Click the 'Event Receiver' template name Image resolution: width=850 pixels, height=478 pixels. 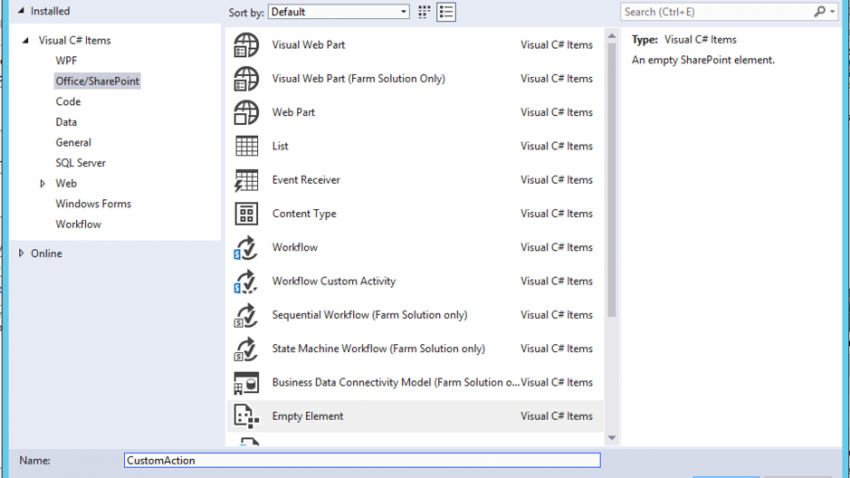point(306,180)
